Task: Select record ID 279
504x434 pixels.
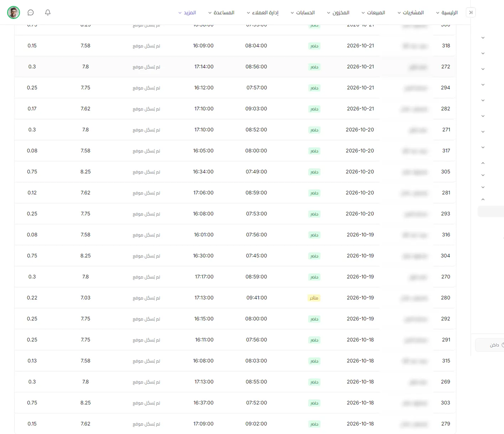Action: coord(446,424)
